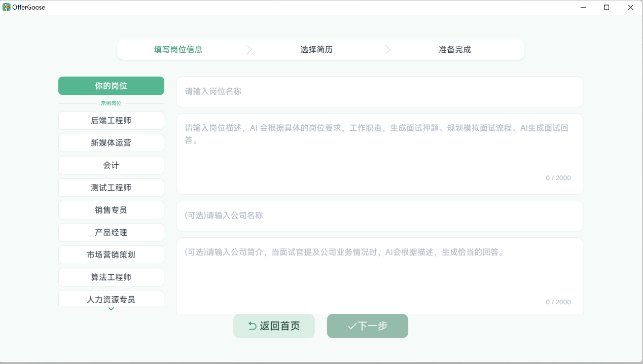Screen dimensions: 643x364
Task: Pick the 测试工程师 example job
Action: coord(111,188)
